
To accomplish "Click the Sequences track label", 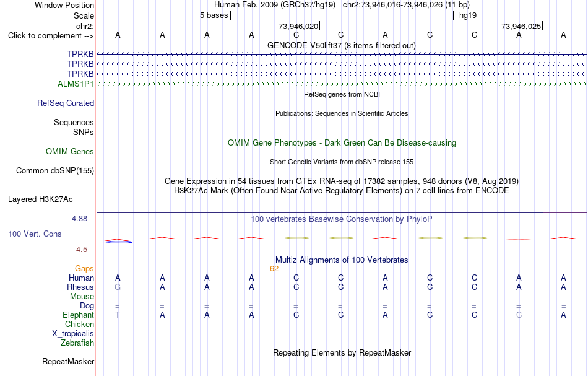I will [74, 122].
